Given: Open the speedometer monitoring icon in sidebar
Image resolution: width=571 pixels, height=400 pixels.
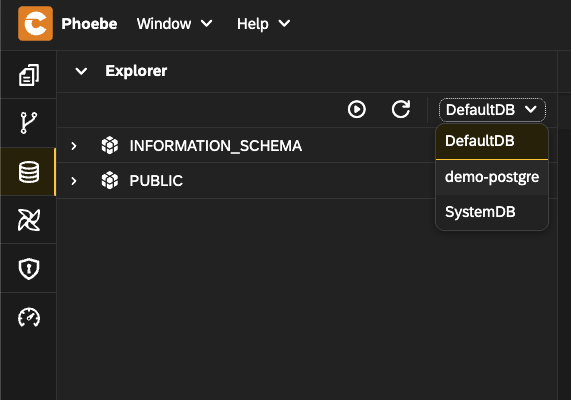Looking at the screenshot, I should tap(29, 317).
